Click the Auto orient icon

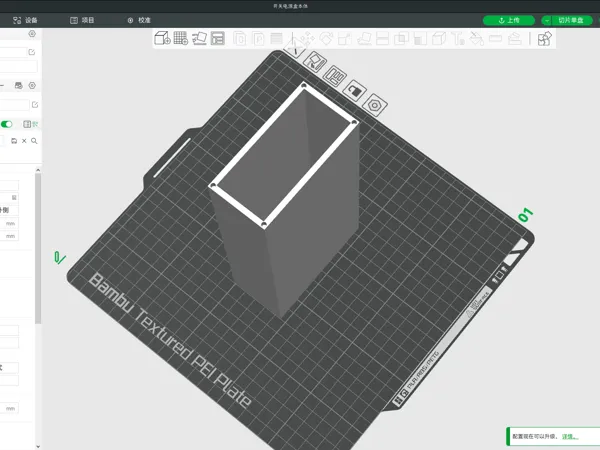click(x=199, y=38)
